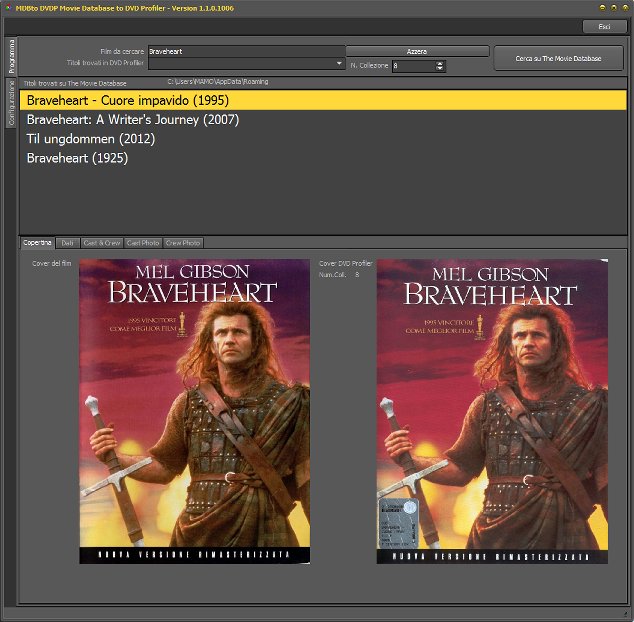Click the application icon in title bar

8,7
